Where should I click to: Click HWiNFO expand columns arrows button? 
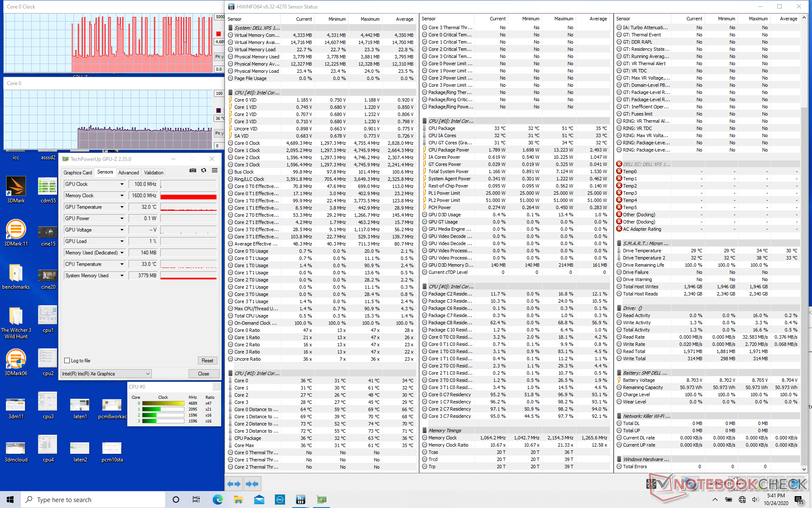click(x=234, y=484)
